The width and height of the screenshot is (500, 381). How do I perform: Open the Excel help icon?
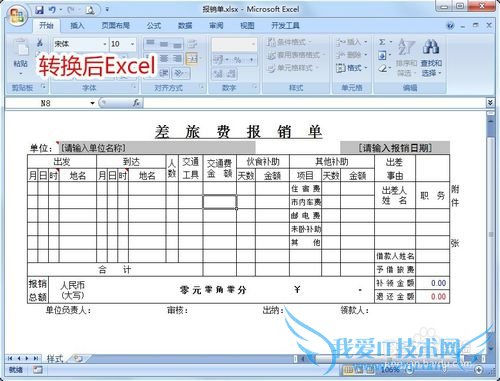point(451,26)
